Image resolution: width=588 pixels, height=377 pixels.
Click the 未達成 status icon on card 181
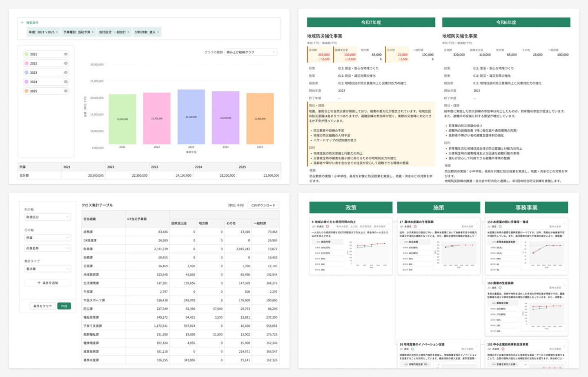coord(503,349)
